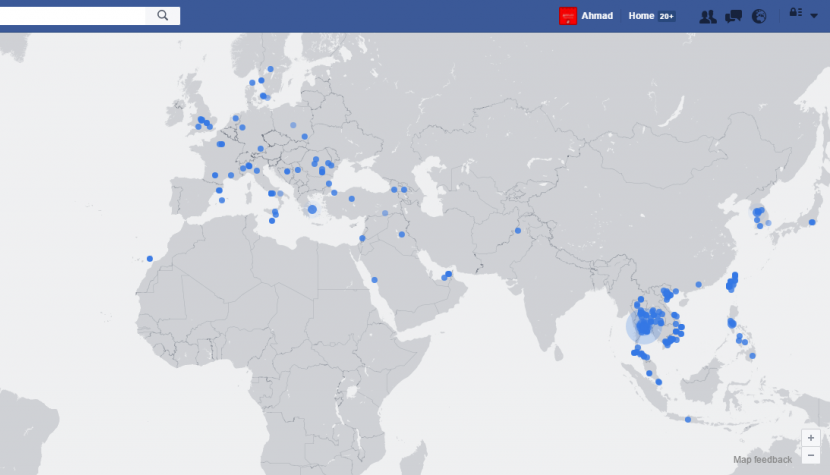Click the search magnifier icon

(163, 16)
